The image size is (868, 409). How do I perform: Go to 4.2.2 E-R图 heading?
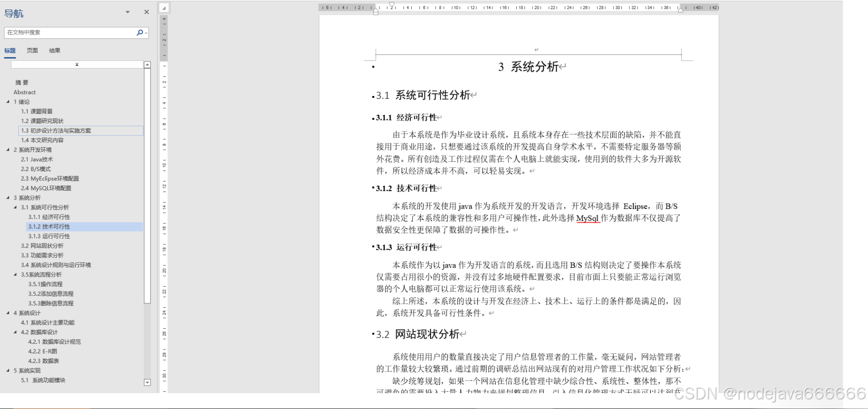42,351
